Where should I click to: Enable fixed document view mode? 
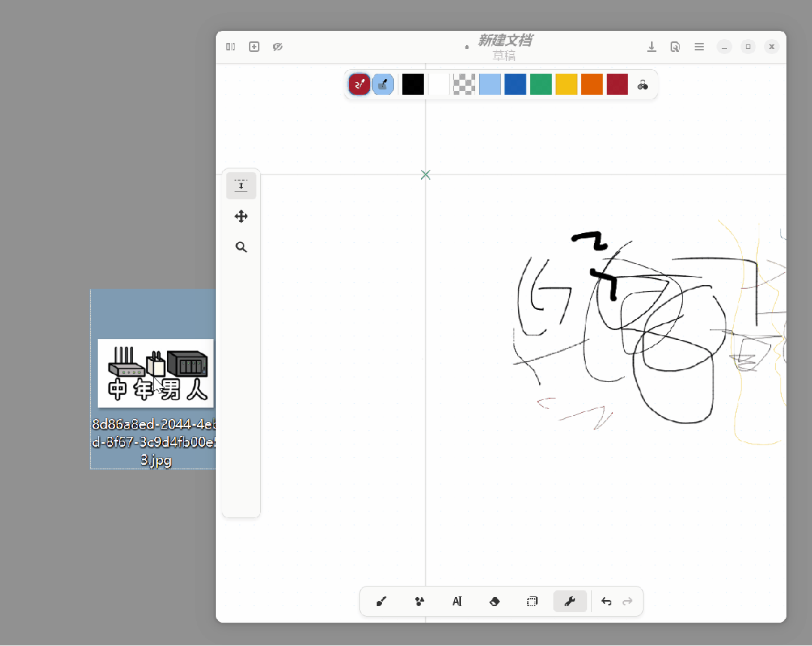277,46
